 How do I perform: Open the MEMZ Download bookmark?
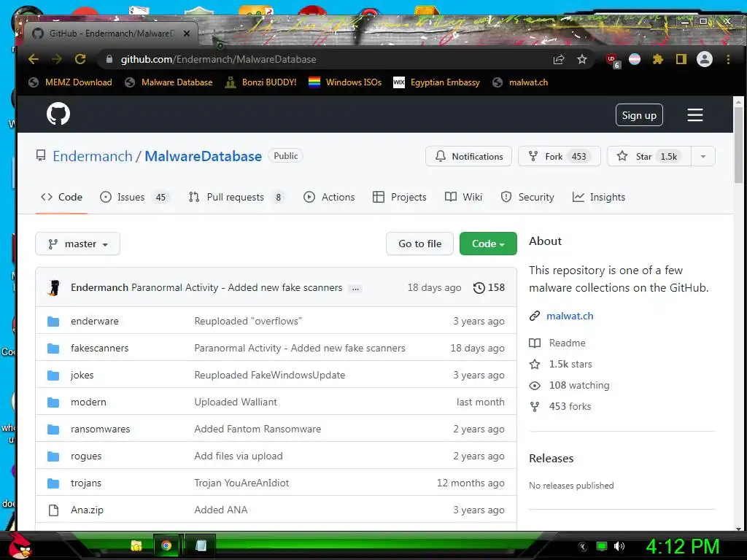click(71, 82)
